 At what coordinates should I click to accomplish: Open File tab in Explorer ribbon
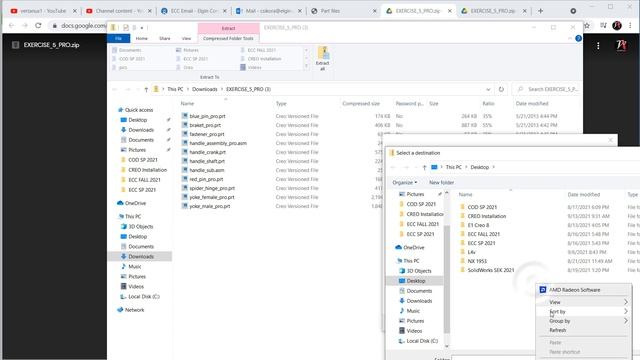tap(118, 38)
